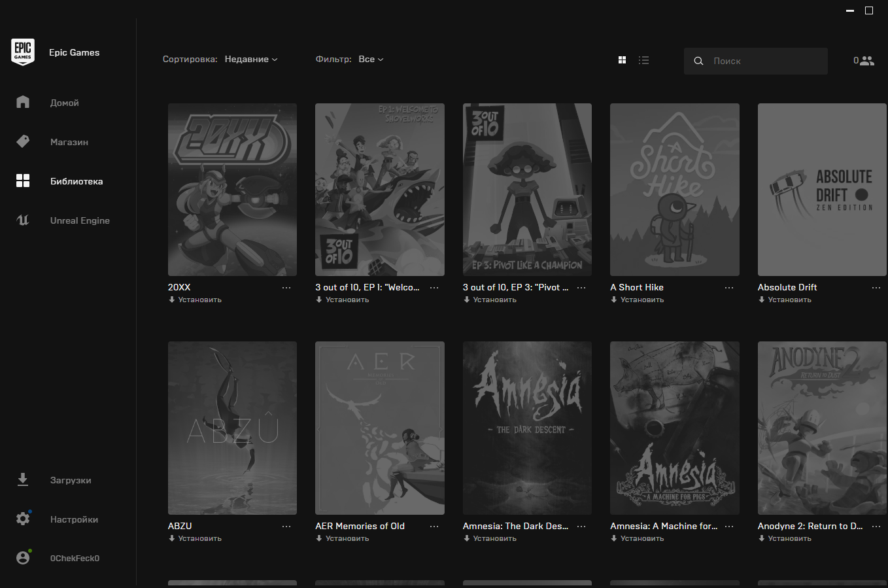Switch library to grid view
This screenshot has height=588, width=888.
pyautogui.click(x=622, y=60)
